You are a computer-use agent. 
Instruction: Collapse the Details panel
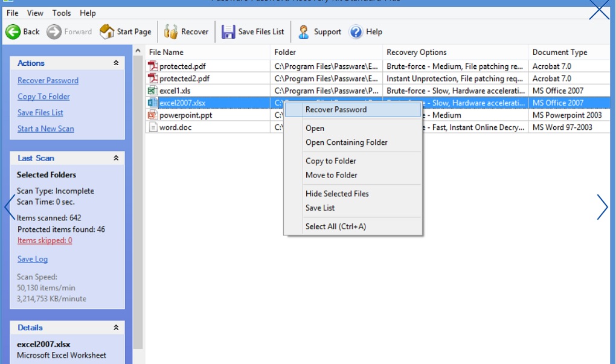[x=116, y=328]
